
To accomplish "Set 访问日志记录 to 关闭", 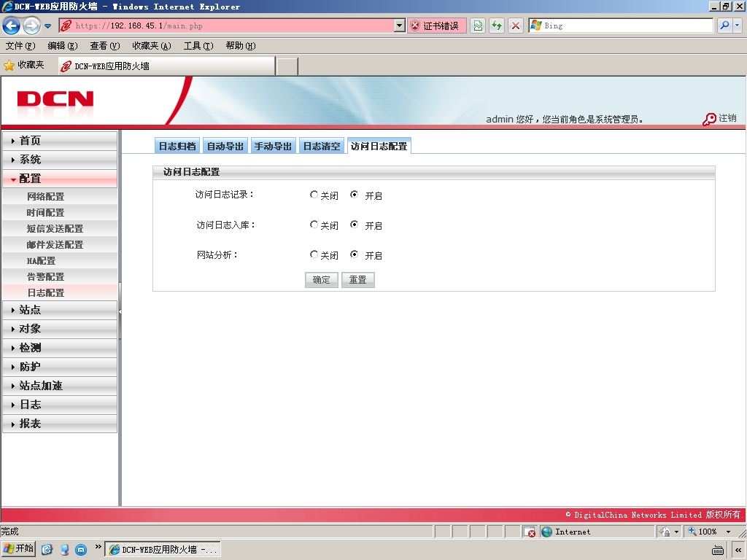I will [314, 195].
